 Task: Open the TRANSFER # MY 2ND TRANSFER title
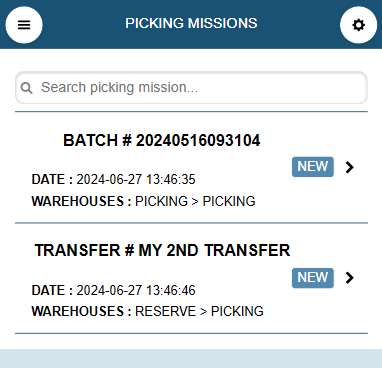[162, 250]
